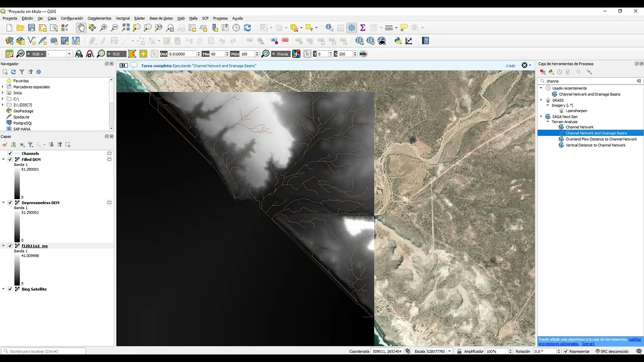Open the RGB band set dropdown

pyautogui.click(x=69, y=54)
